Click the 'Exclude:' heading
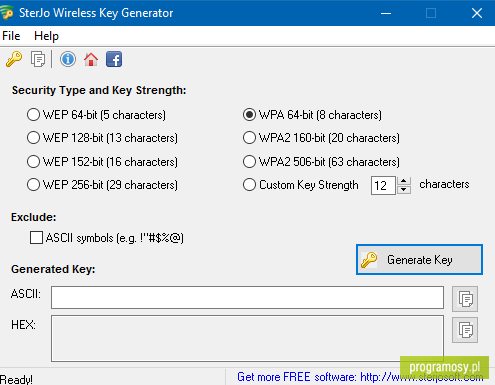495x385 pixels. [x=34, y=217]
